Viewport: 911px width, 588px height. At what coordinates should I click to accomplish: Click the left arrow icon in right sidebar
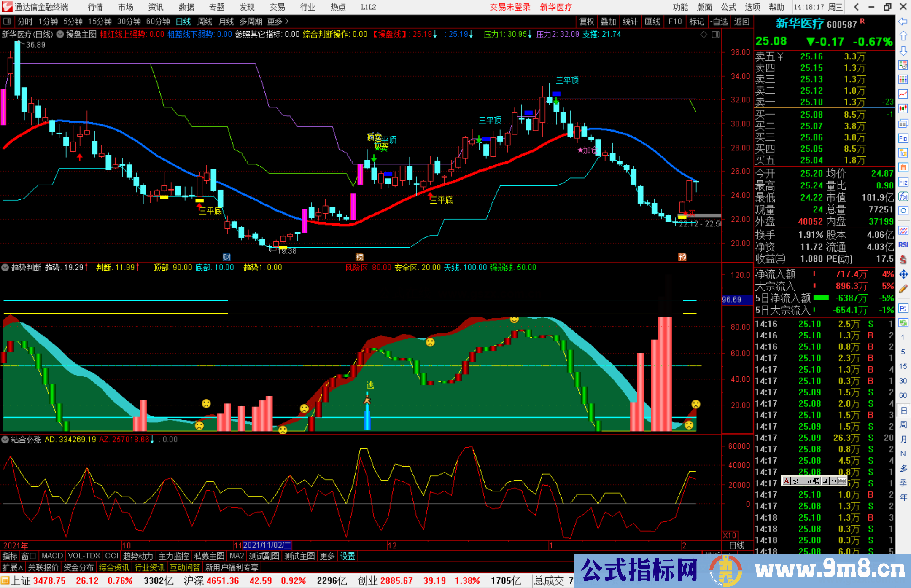[x=903, y=21]
